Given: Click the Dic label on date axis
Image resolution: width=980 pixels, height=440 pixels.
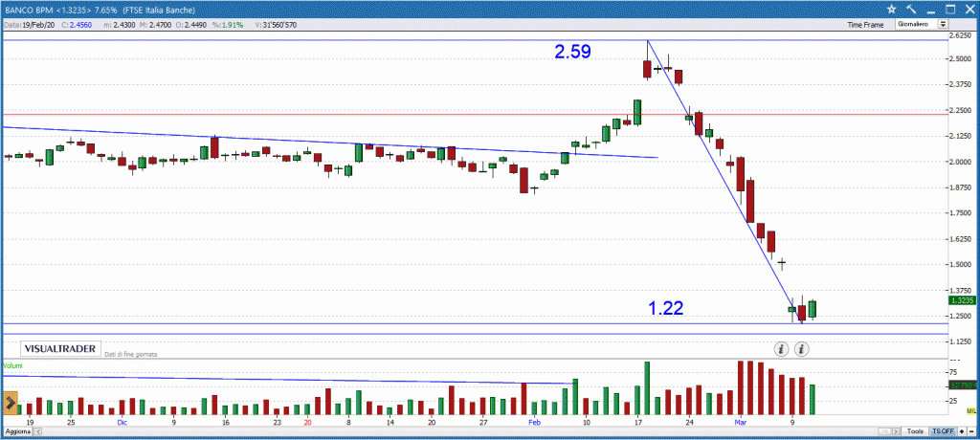Looking at the screenshot, I should [122, 422].
